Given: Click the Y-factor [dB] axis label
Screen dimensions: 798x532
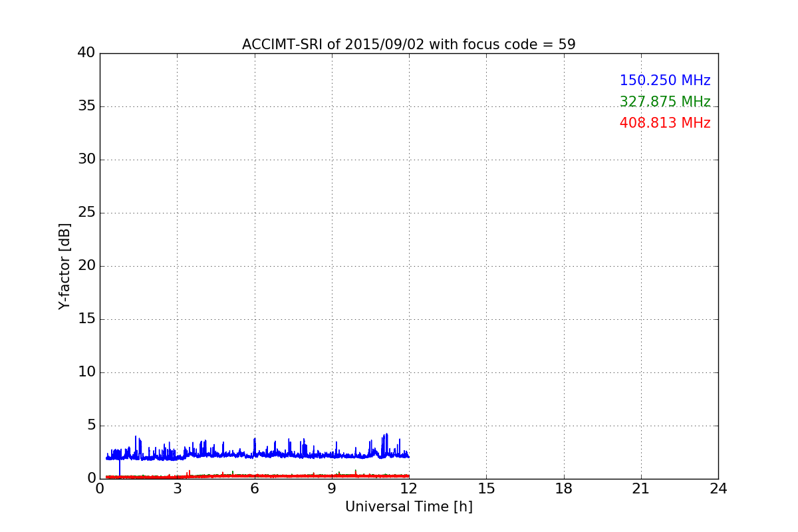Looking at the screenshot, I should (65, 266).
